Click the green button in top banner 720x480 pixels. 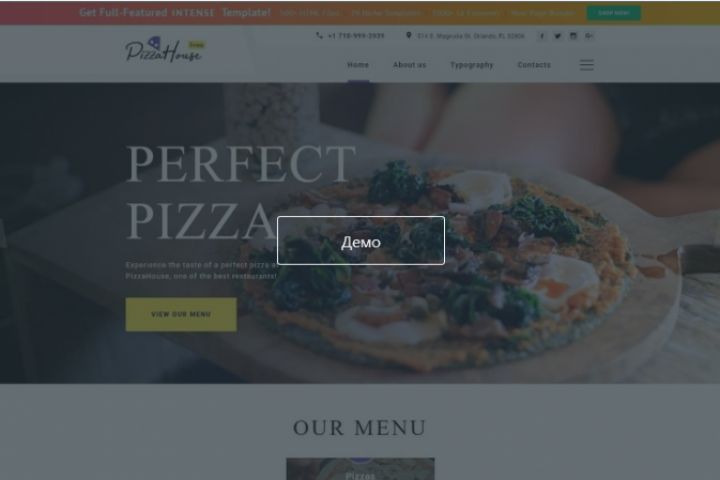613,13
